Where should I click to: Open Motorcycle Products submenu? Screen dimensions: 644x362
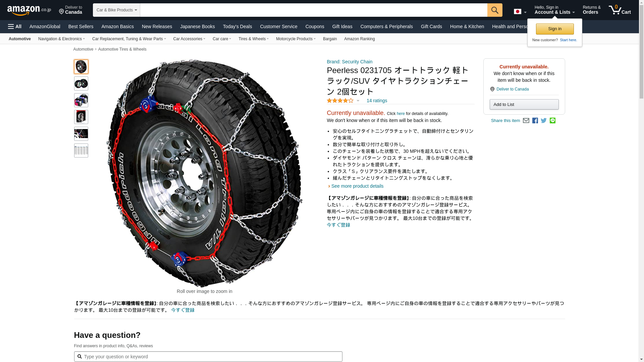(296, 39)
